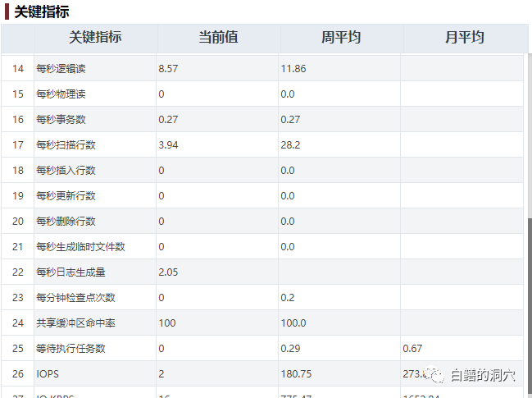
Task: Click current value 100 for buffer hit rate
Action: (x=167, y=323)
